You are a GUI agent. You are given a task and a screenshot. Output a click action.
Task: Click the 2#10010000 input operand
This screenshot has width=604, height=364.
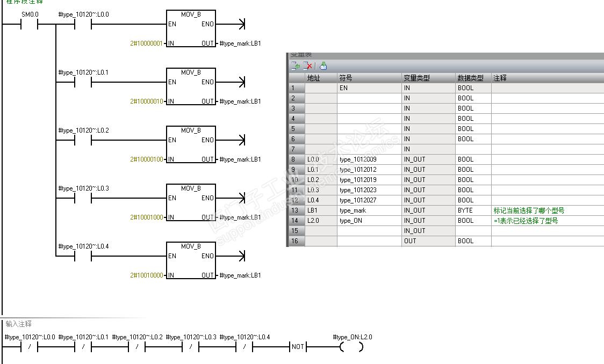pos(146,275)
